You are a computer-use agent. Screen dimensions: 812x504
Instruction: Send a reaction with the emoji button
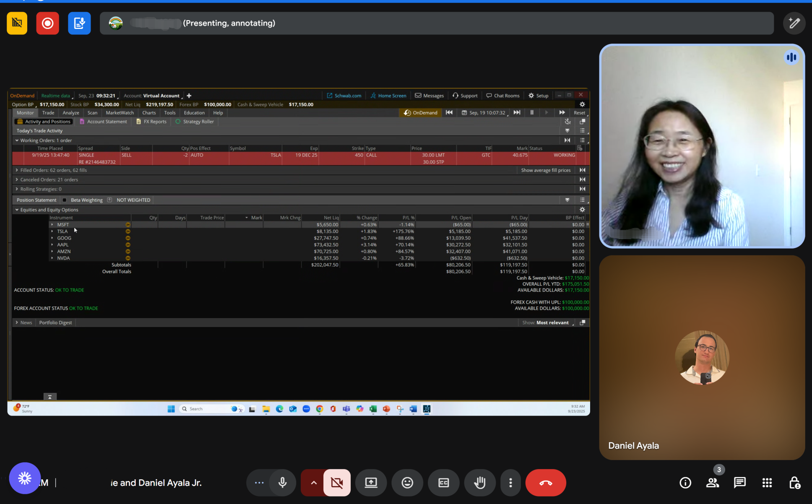[407, 483]
